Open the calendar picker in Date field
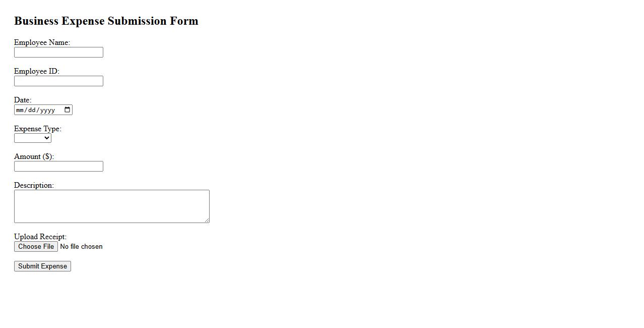644x328 pixels. pyautogui.click(x=67, y=110)
